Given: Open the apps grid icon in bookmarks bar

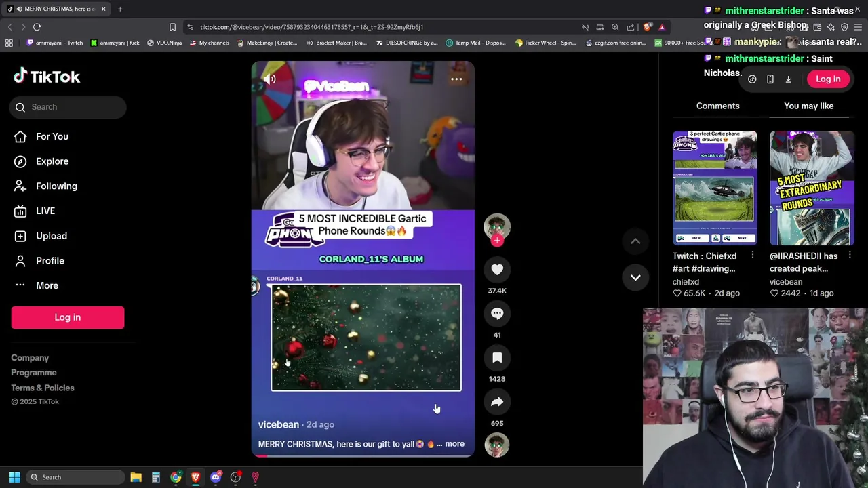Looking at the screenshot, I should tap(9, 43).
